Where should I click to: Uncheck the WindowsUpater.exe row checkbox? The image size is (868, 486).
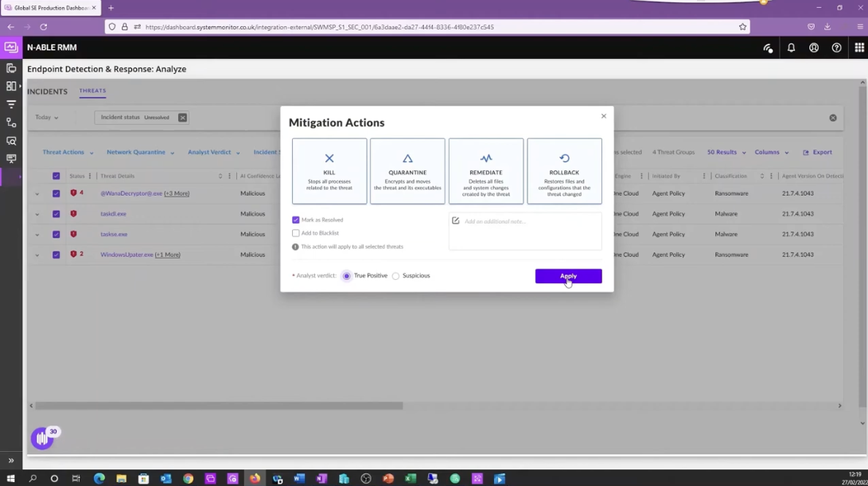(56, 255)
